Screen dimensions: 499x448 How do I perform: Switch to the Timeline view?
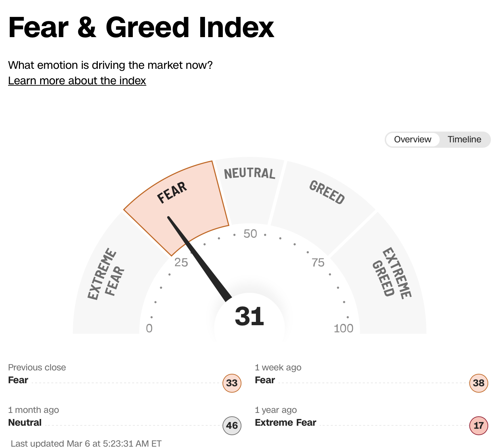(x=464, y=139)
